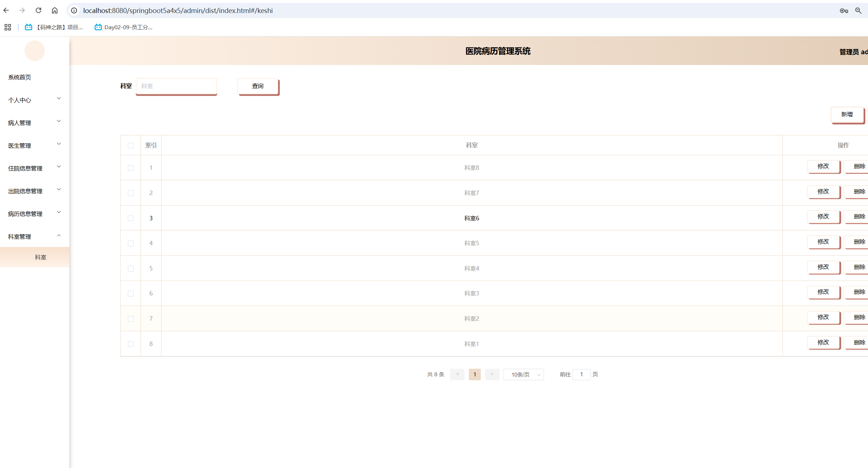Image resolution: width=868 pixels, height=468 pixels.
Task: Click 修改 for the 科室8 row
Action: click(x=824, y=166)
